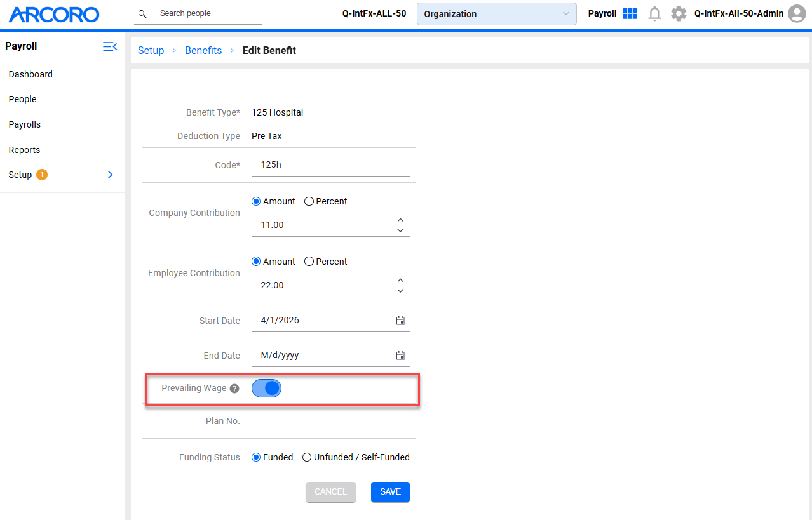812x520 pixels.
Task: Select Unfunded / Self-Funded status
Action: point(307,457)
